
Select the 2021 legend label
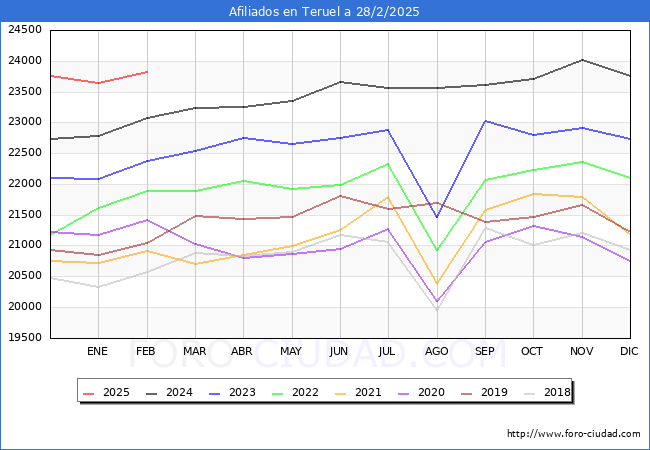pos(369,392)
